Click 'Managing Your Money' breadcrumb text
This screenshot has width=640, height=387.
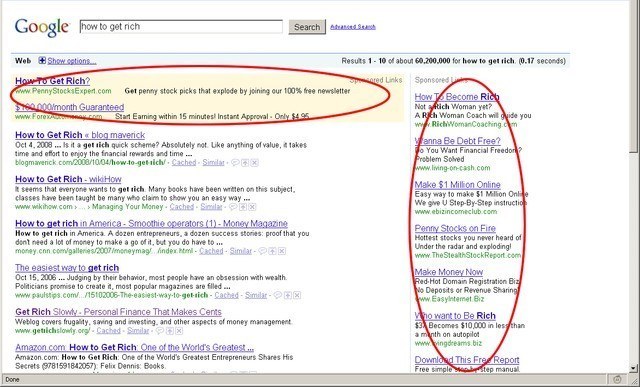coord(127,207)
